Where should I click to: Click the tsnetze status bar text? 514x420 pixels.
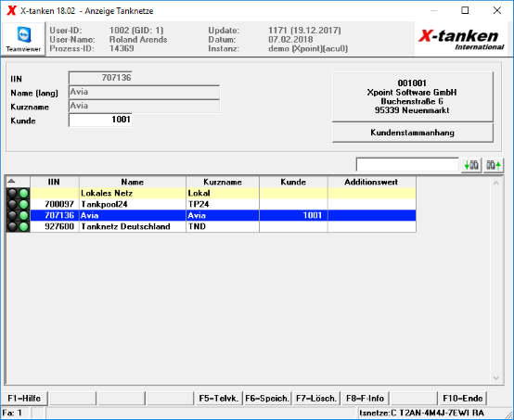[421, 413]
